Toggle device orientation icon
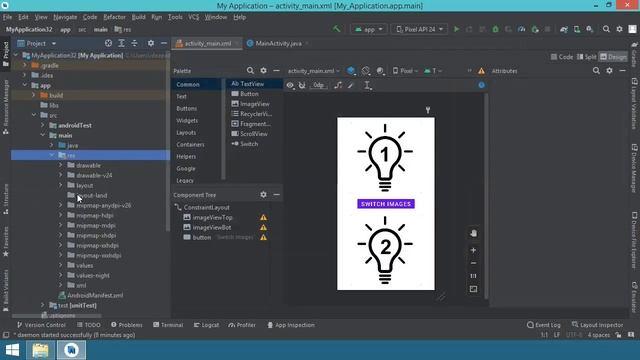Screen dimensions: 640x360 pyautogui.click(x=366, y=71)
